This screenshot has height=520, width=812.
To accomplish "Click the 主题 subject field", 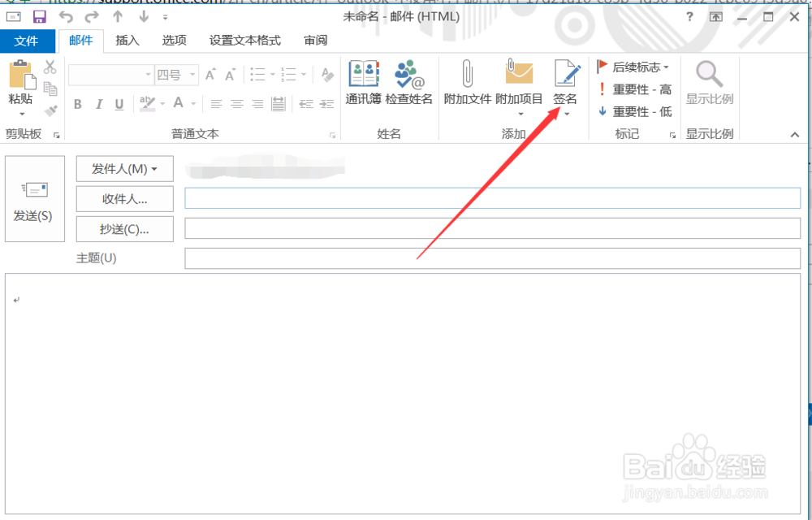I will [x=493, y=258].
